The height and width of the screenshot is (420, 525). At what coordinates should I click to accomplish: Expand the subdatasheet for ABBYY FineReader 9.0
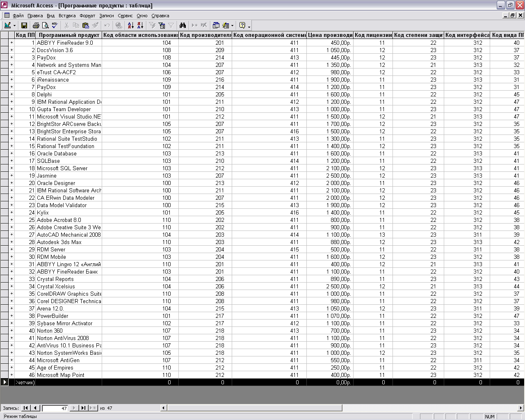pos(11,43)
